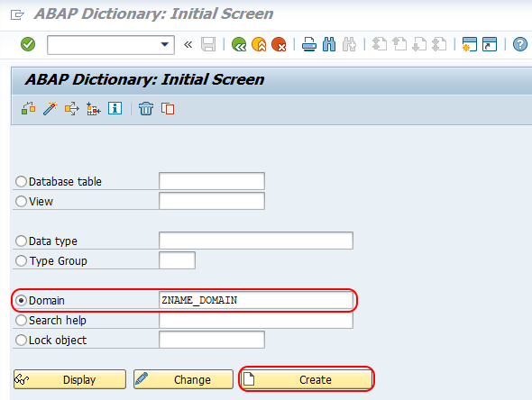Screen dimensions: 532x400
Task: Click the Display button
Action: tap(70, 379)
